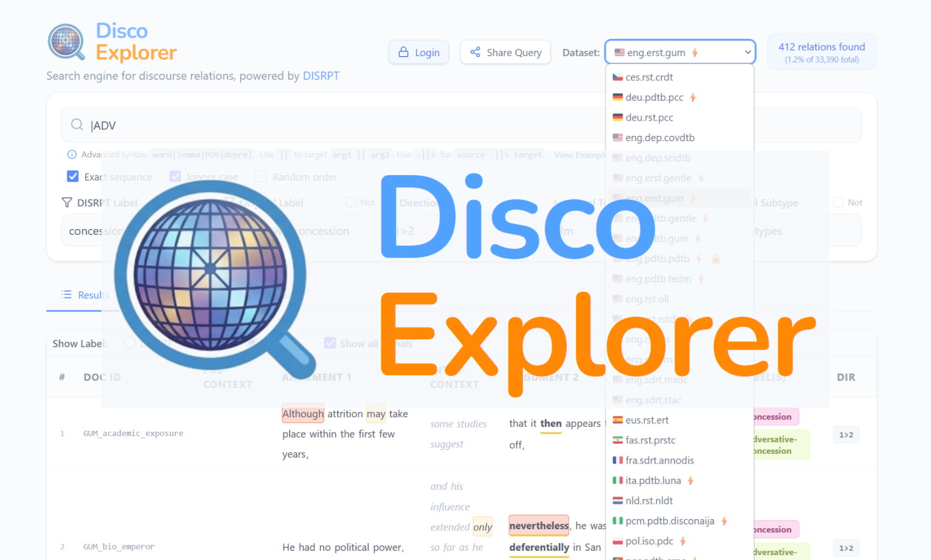Click the info icon beside Advanced syntax
This screenshot has height=560, width=931.
(x=72, y=155)
